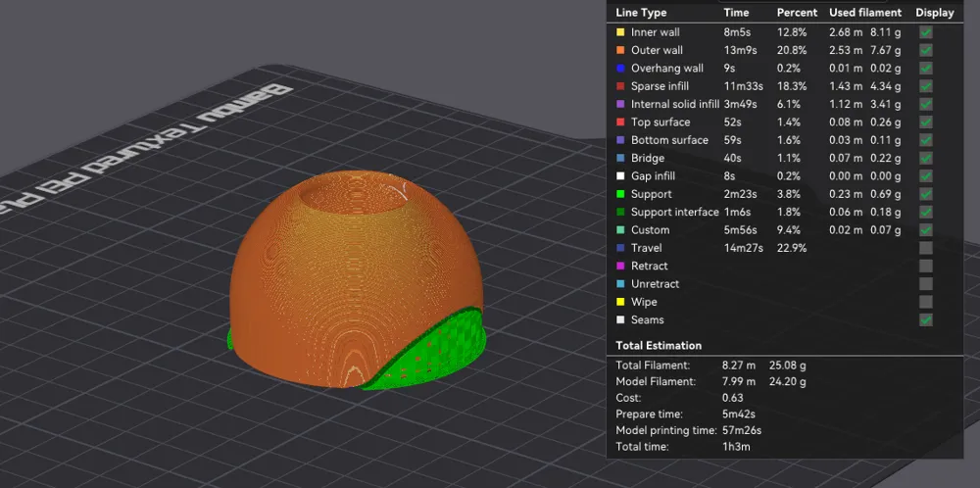Enable Travel display checkbox
980x488 pixels.
click(926, 248)
